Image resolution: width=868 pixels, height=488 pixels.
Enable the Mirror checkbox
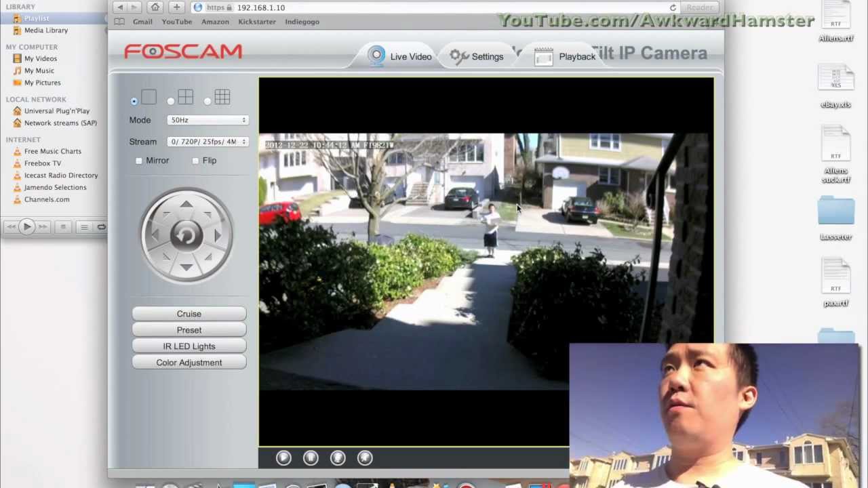coord(139,161)
